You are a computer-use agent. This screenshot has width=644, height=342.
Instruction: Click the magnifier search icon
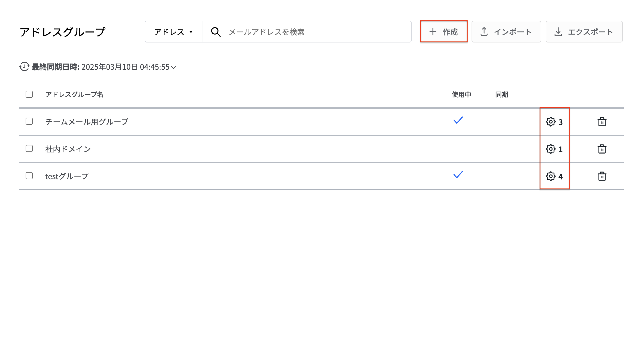click(x=216, y=32)
